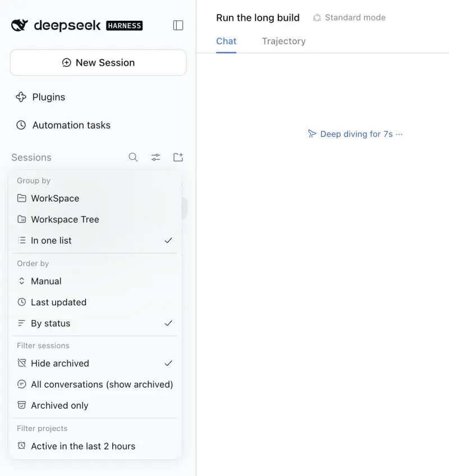Click the Filter sessions section label
Screen dimensions: 449x476
click(43, 346)
